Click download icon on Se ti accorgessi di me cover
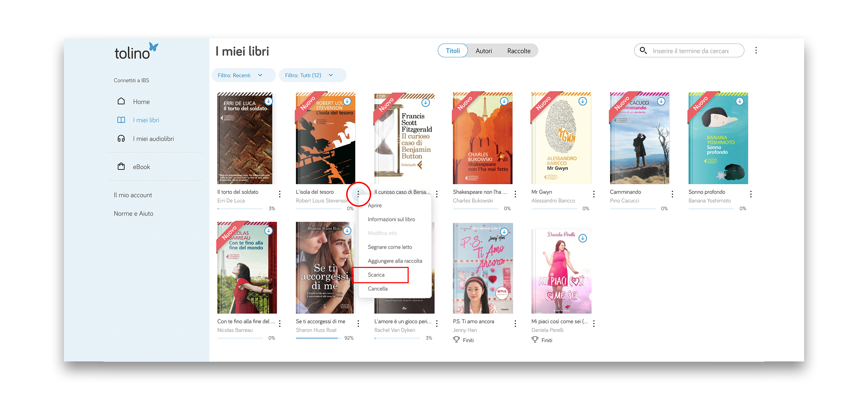The width and height of the screenshot is (868, 400). tap(347, 231)
